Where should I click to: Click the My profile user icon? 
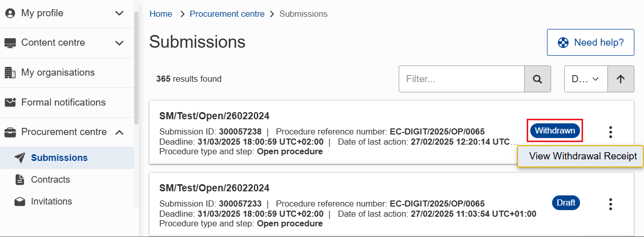(x=10, y=14)
